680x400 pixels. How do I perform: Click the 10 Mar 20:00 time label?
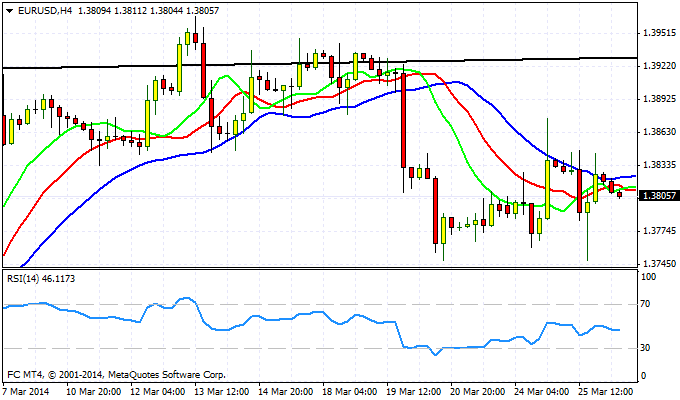[x=94, y=392]
